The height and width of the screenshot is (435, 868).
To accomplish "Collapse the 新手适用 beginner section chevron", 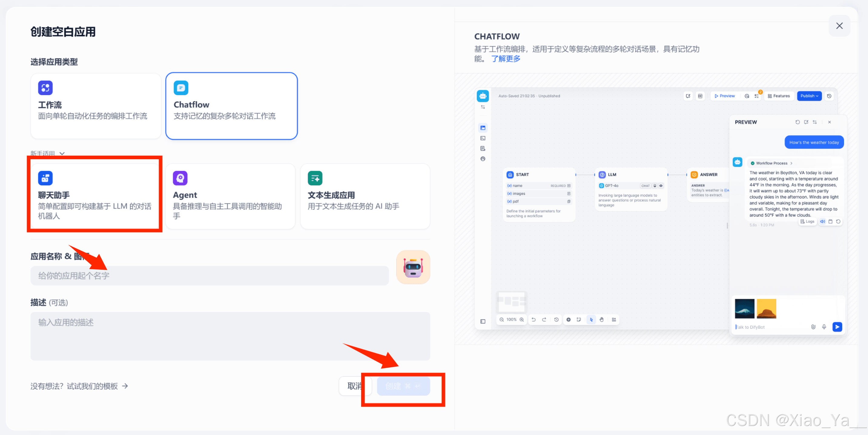I will [x=62, y=153].
